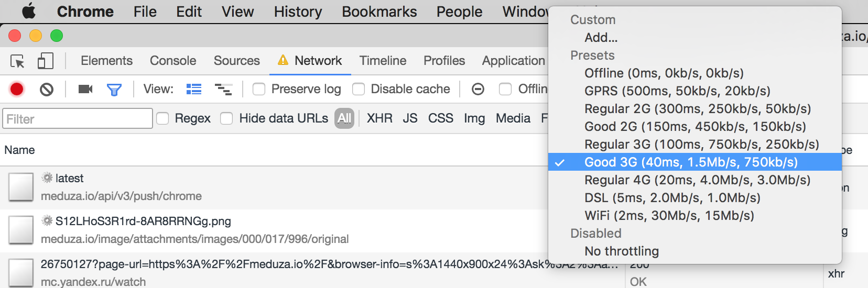The width and height of the screenshot is (868, 288).
Task: Toggle capture screenshots camera icon
Action: click(x=85, y=90)
